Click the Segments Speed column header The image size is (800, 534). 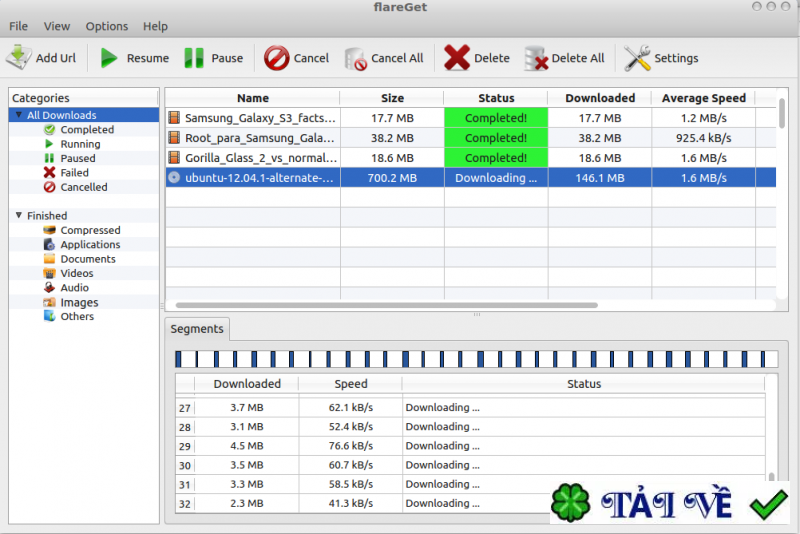pos(351,384)
